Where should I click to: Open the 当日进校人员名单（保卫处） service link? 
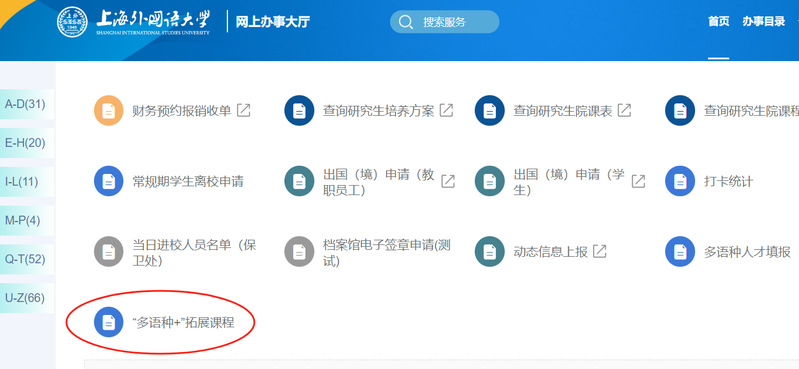[x=194, y=253]
